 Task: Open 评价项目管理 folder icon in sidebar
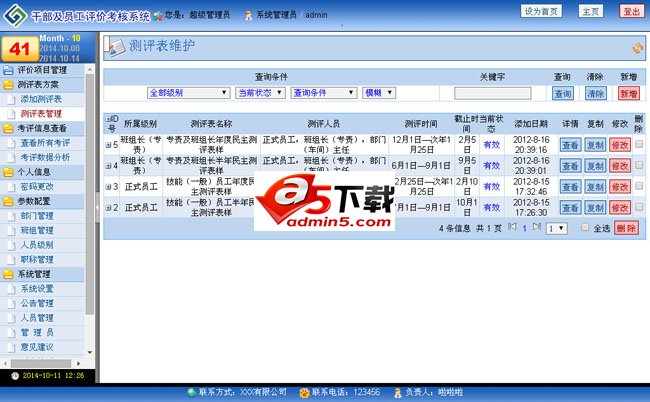click(x=8, y=70)
